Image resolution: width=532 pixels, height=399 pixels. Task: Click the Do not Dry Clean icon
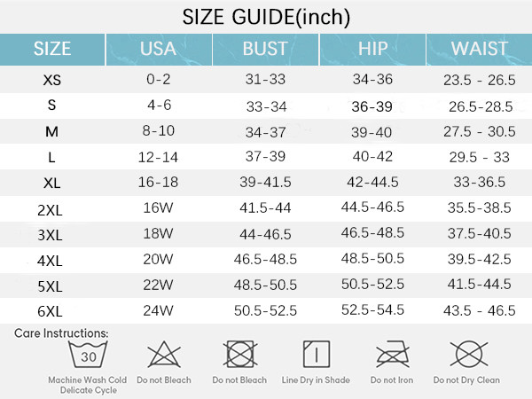465,356
